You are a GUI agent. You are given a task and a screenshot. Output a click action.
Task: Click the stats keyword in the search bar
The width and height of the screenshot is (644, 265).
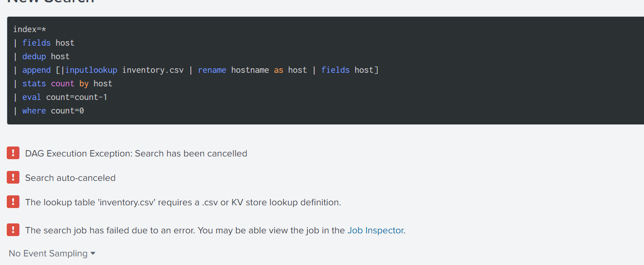pyautogui.click(x=34, y=83)
